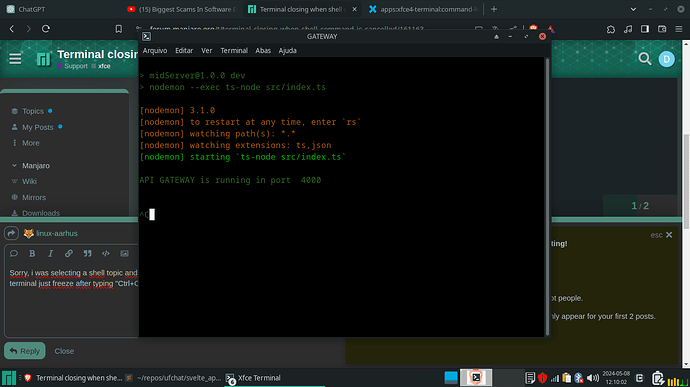This screenshot has height=387, width=690.
Task: Open Downloads link in sidebar
Action: (41, 213)
